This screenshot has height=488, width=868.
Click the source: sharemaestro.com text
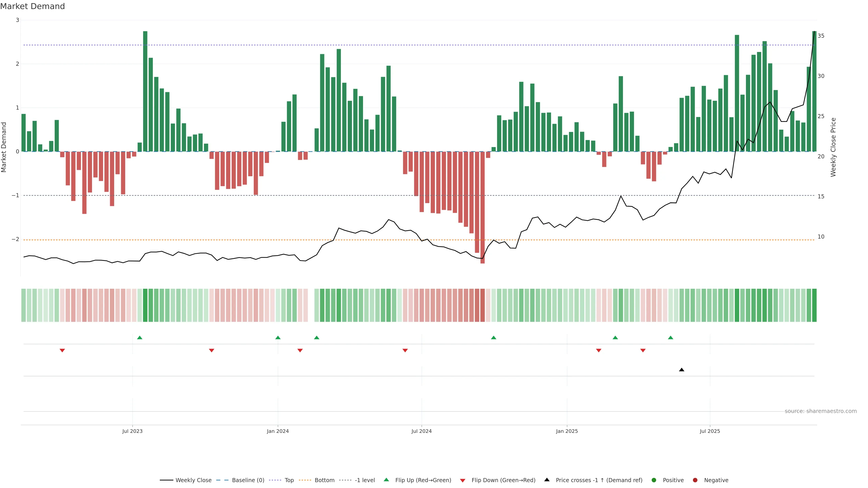coord(821,411)
